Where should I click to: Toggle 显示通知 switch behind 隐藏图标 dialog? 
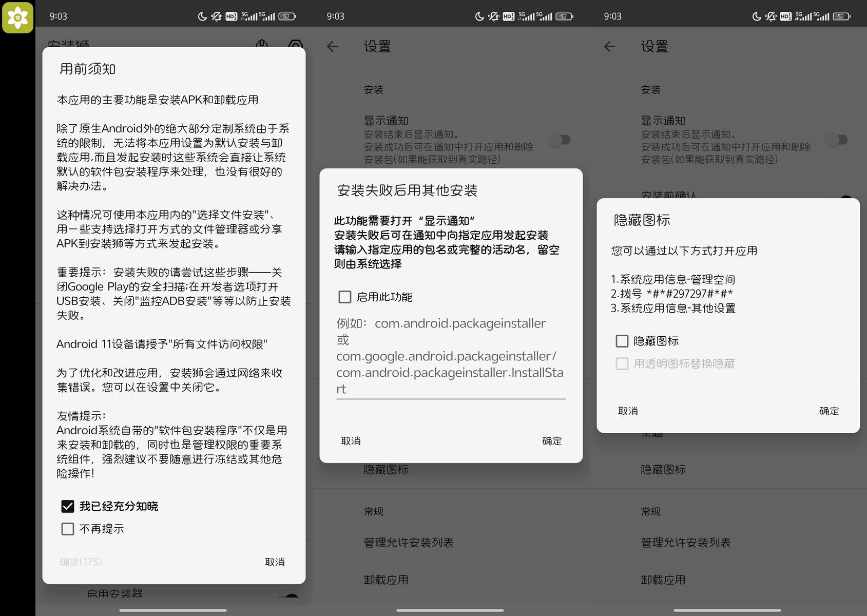pyautogui.click(x=837, y=140)
